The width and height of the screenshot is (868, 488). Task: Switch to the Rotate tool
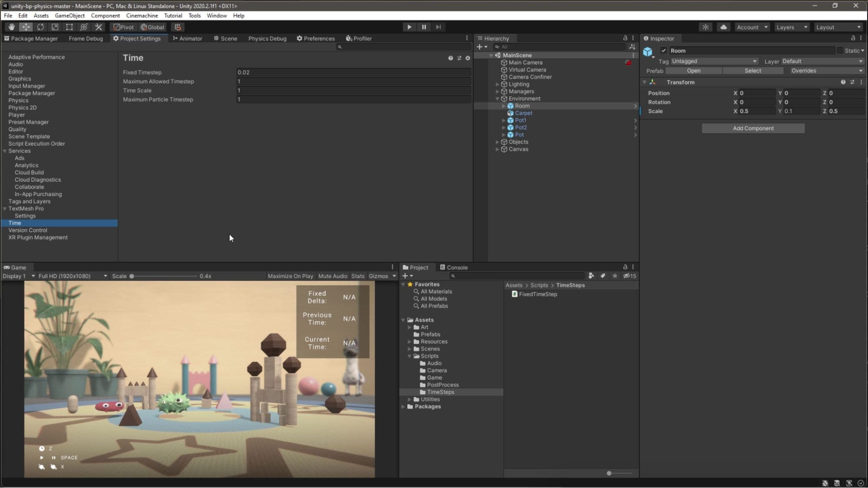point(40,27)
